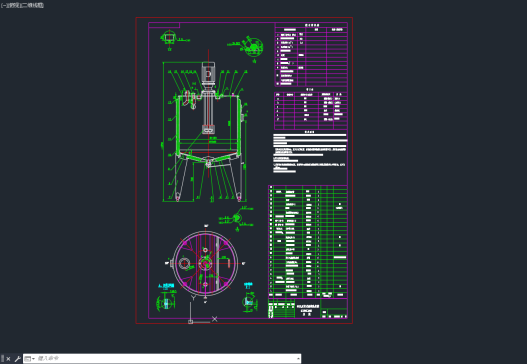This screenshot has width=527, height=364.
Task: Open the recent commands dropdown
Action: [30, 359]
